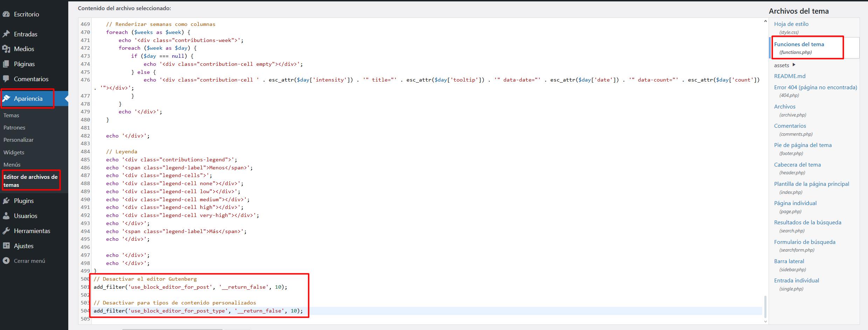Expand the assets folder arrow
The image size is (868, 330).
(794, 65)
